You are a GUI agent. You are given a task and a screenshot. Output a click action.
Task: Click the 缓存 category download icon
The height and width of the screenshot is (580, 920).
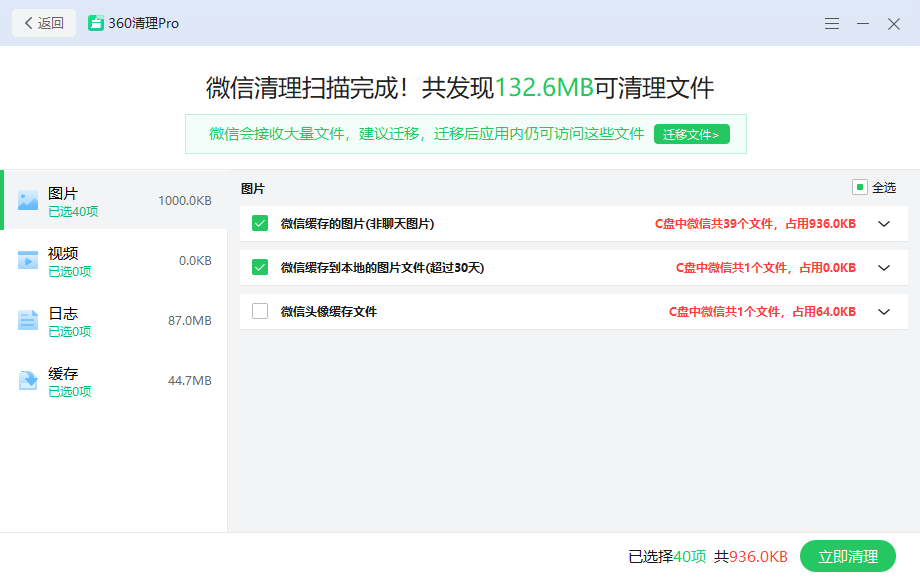[x=28, y=380]
